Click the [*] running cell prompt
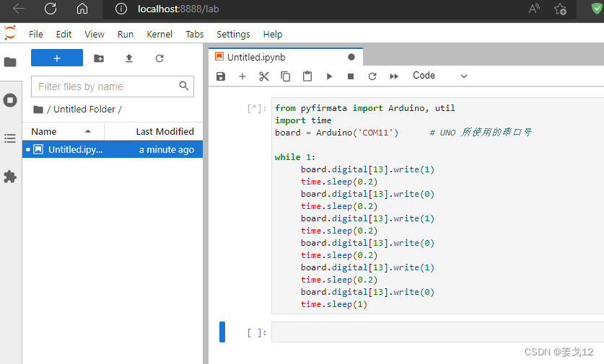604x364 pixels. tap(256, 109)
